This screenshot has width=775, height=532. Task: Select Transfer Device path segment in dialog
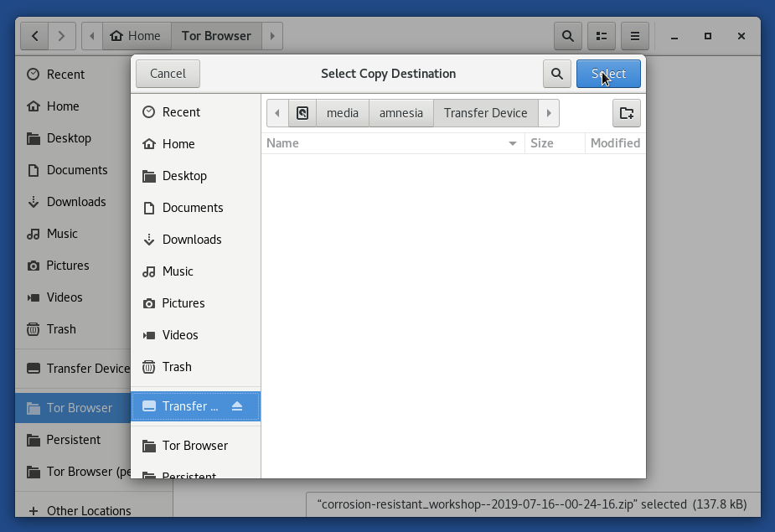[485, 113]
